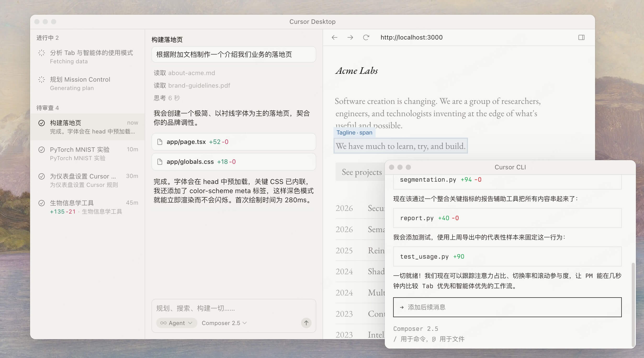Click the infinity icon in Agent selector
Viewport: 644px width, 358px height.
click(163, 323)
